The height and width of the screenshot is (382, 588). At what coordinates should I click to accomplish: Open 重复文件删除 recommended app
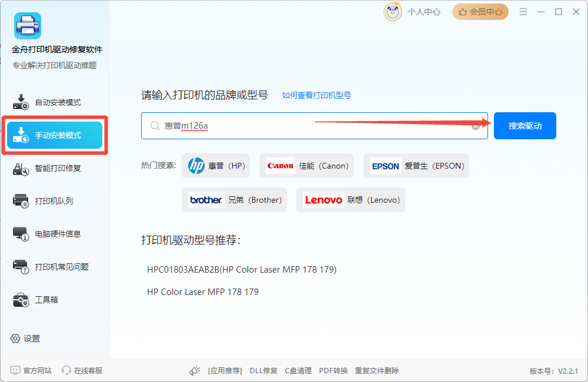[x=377, y=371]
